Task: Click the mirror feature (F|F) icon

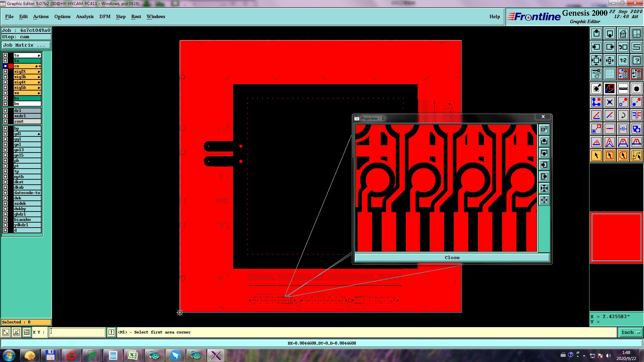Action: coord(636,115)
